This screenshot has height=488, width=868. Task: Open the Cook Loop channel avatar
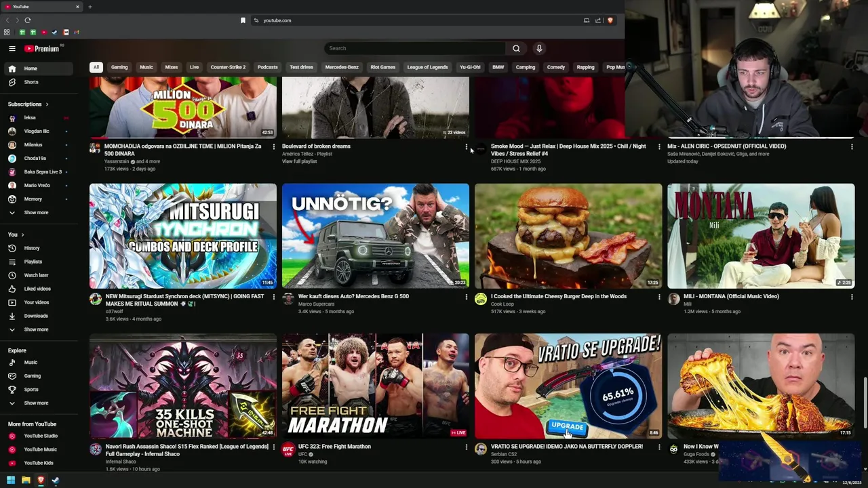click(x=481, y=300)
